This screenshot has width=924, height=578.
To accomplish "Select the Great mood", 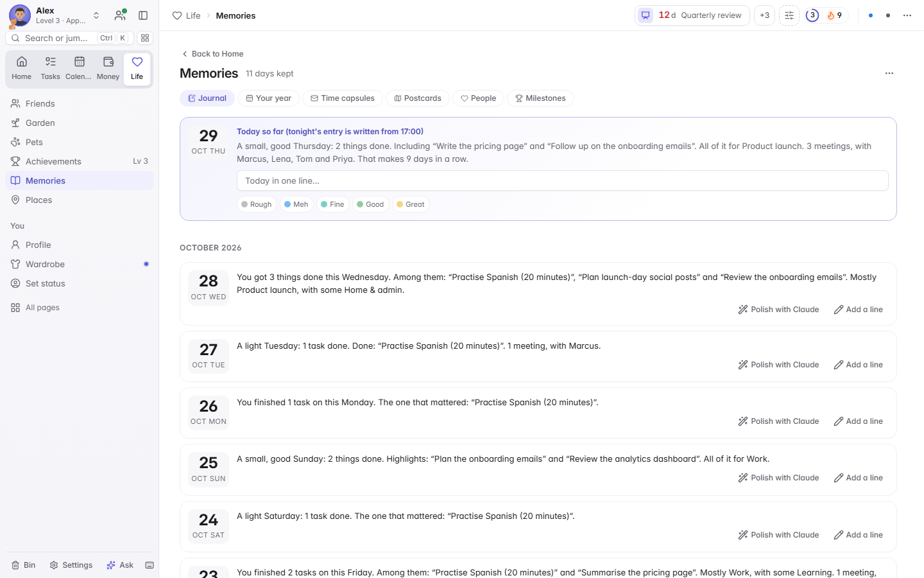I will point(411,204).
